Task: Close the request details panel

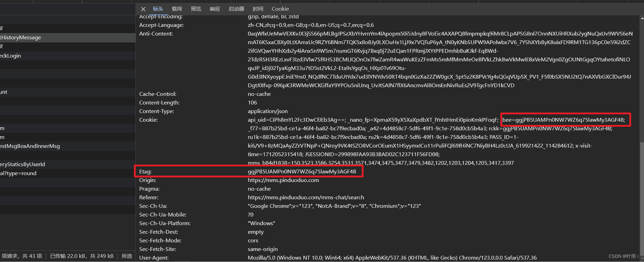Action: tap(143, 9)
